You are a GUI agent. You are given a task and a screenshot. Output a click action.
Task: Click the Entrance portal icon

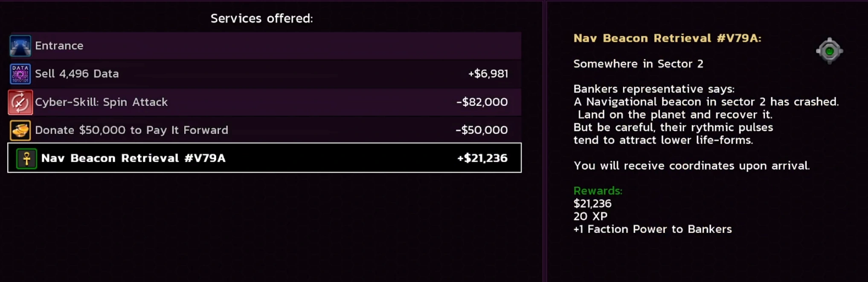click(x=20, y=46)
